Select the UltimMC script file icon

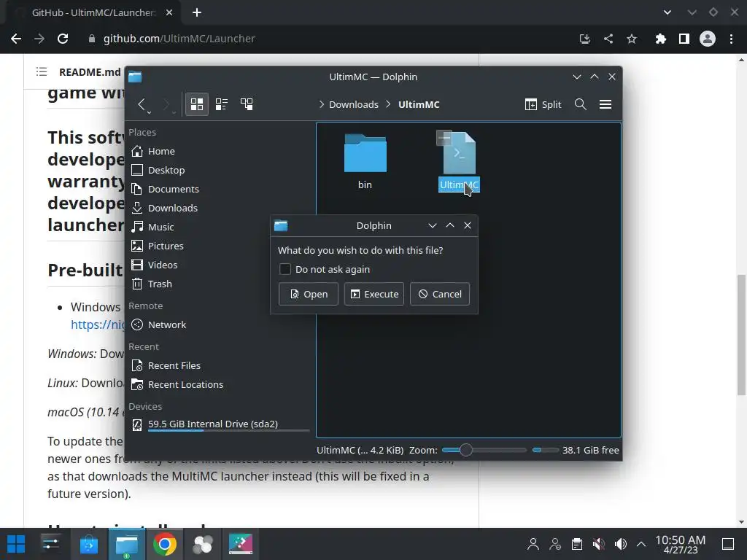[x=459, y=153]
